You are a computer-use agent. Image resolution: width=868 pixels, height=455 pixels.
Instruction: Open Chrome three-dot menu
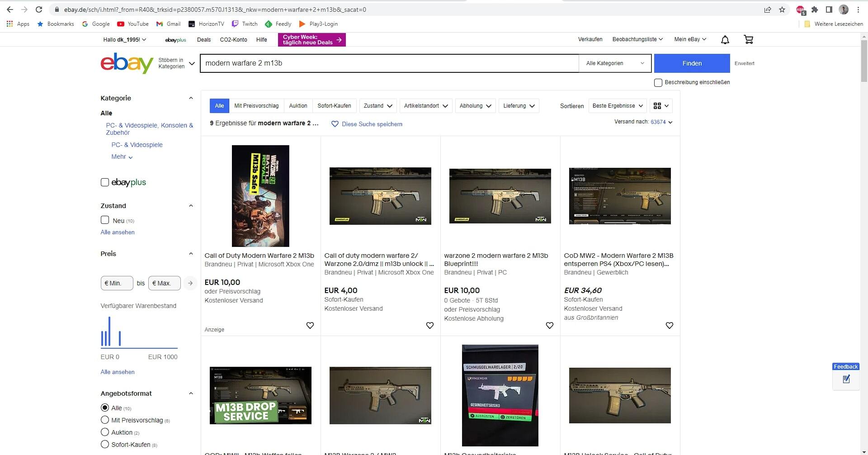(858, 9)
